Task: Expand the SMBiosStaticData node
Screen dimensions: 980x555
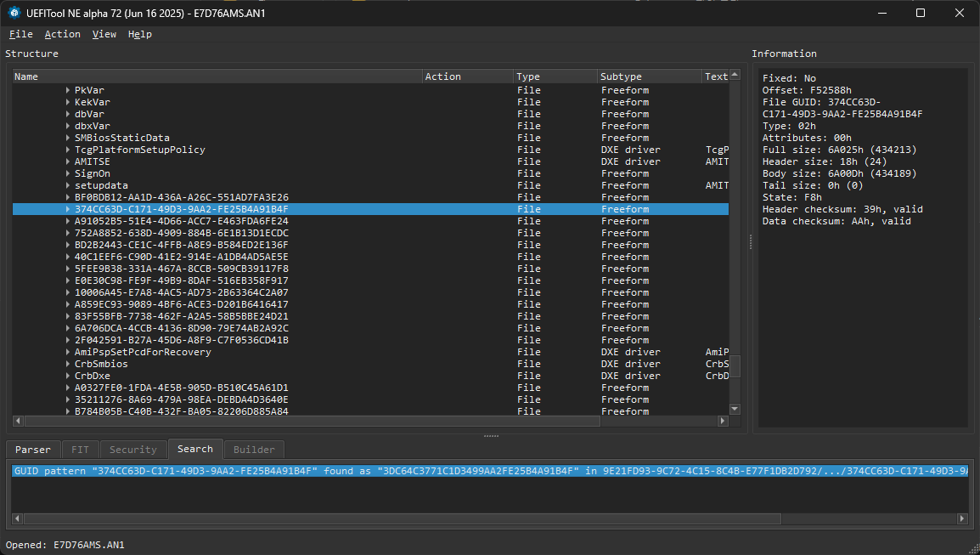Action: [x=67, y=138]
